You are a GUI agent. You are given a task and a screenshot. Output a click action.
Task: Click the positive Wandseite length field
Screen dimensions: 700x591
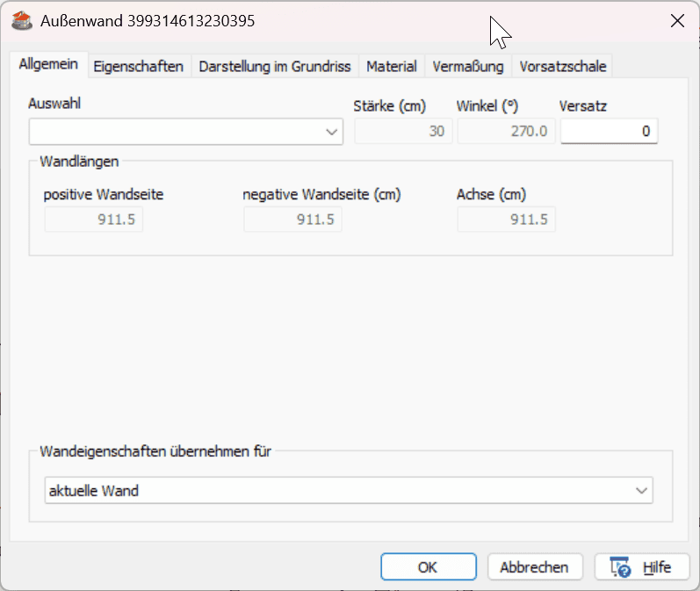(94, 220)
